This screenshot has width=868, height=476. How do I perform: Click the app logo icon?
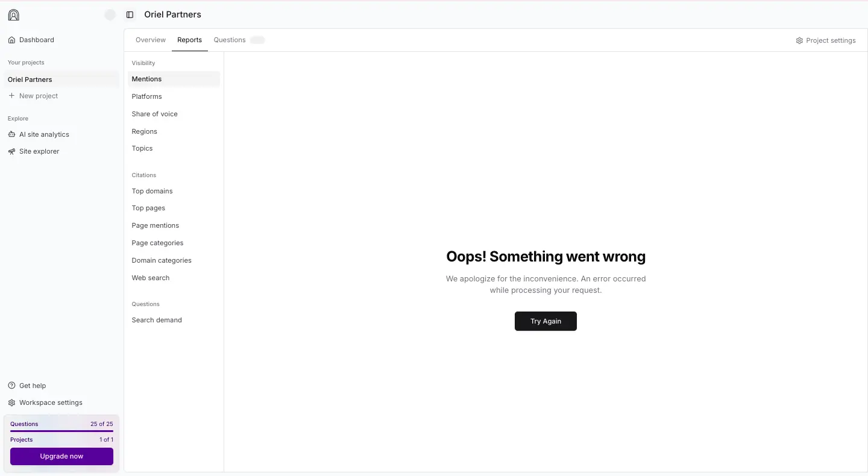13,15
